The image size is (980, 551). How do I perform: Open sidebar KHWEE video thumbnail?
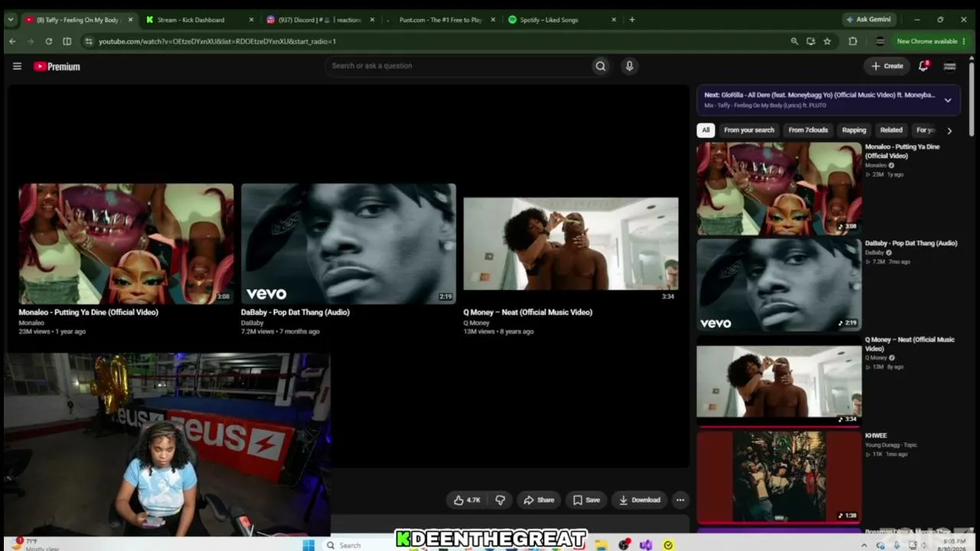[779, 476]
